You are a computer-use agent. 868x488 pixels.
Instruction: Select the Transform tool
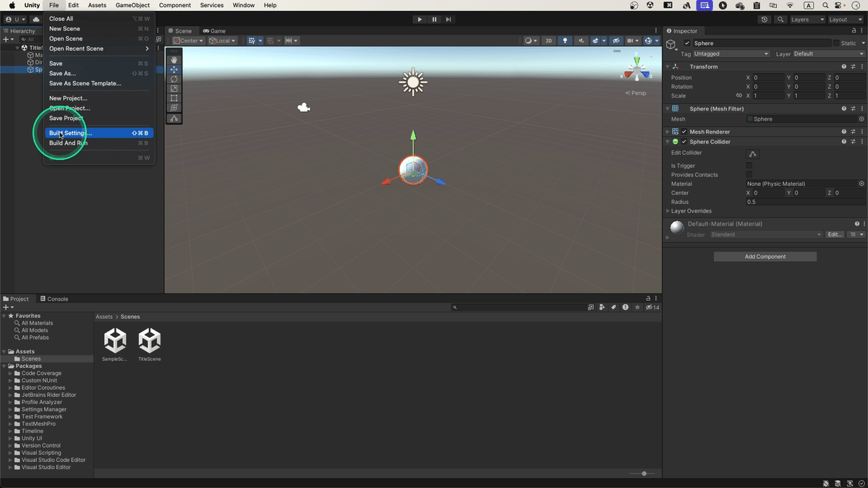tap(174, 107)
